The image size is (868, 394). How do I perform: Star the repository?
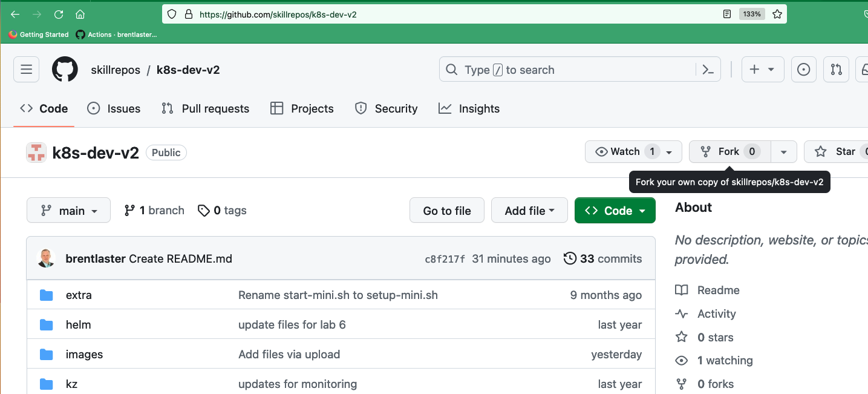click(836, 151)
